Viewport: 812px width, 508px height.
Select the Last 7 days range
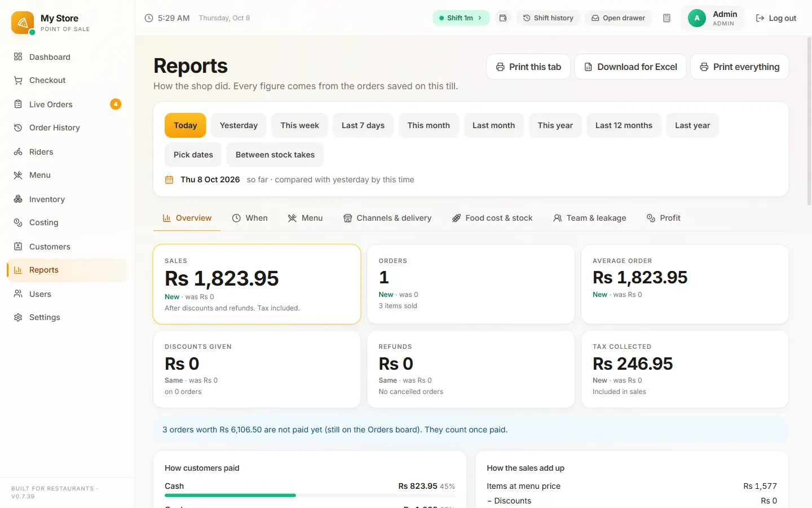point(363,125)
